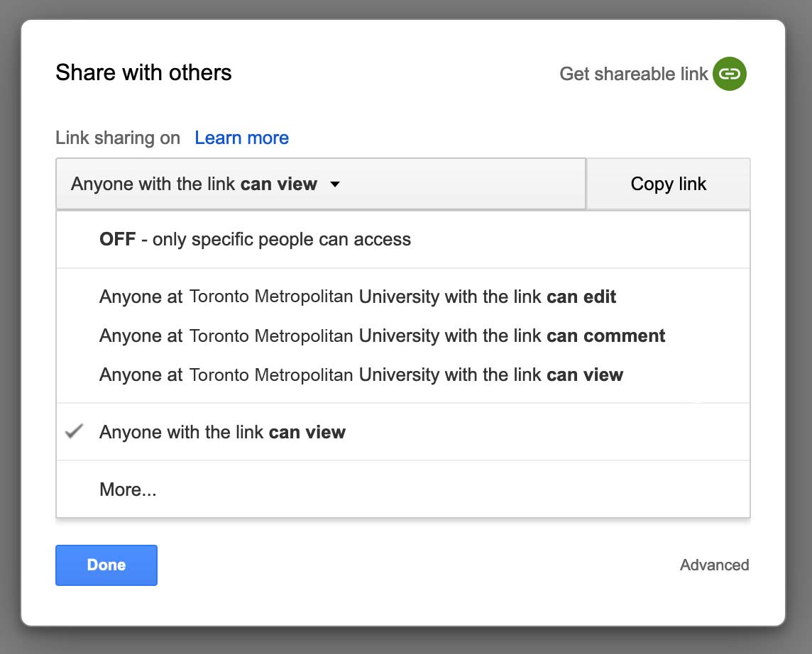
Task: Open Advanced sharing settings
Action: click(x=714, y=565)
